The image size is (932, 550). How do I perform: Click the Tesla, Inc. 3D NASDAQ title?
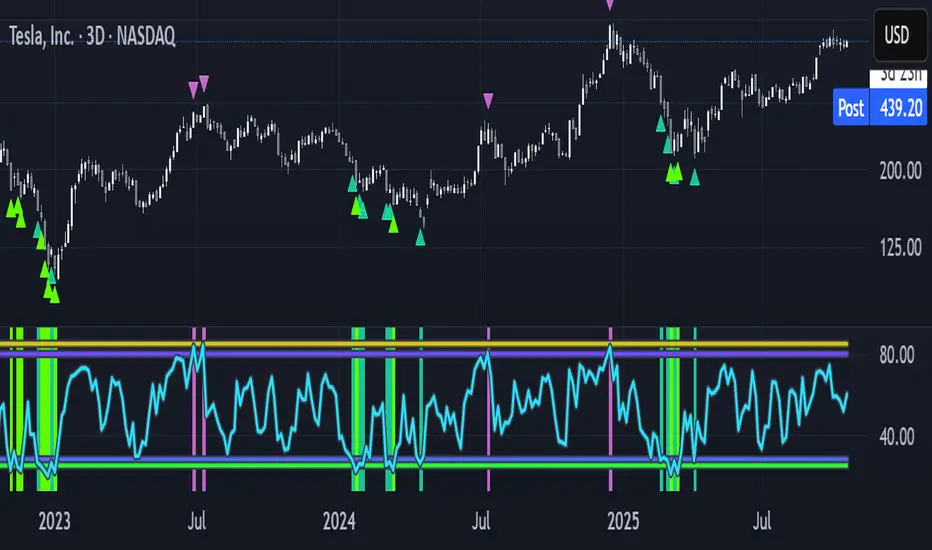(x=92, y=37)
